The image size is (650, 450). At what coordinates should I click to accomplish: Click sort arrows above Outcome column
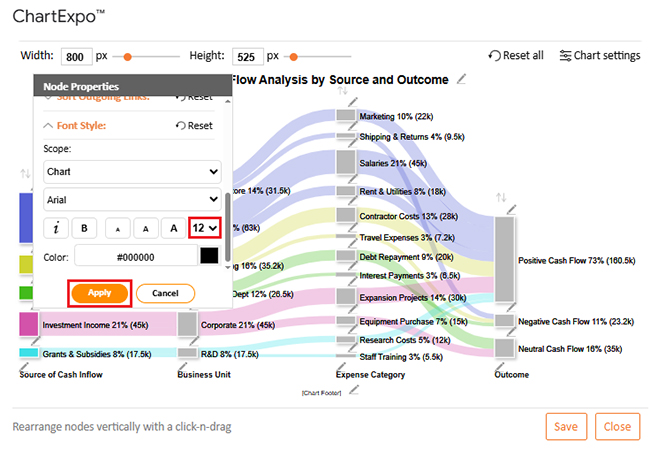[503, 197]
